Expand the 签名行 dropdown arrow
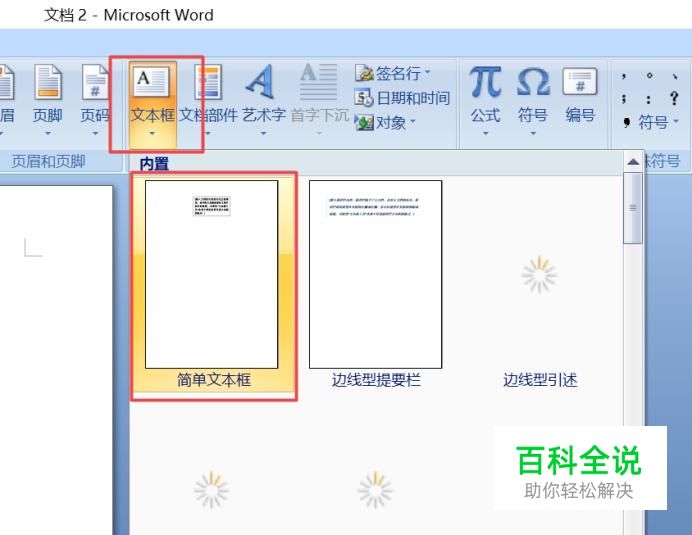Screen dimensions: 692x535 427,72
